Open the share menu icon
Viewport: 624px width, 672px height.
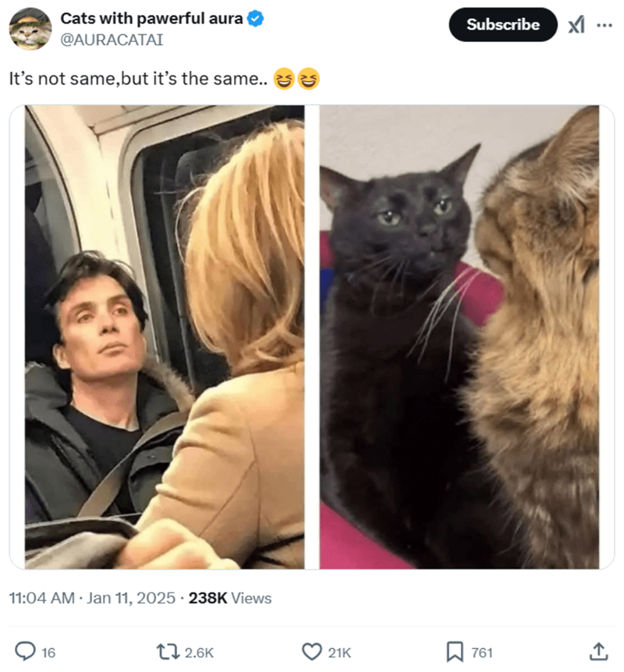coord(598,651)
